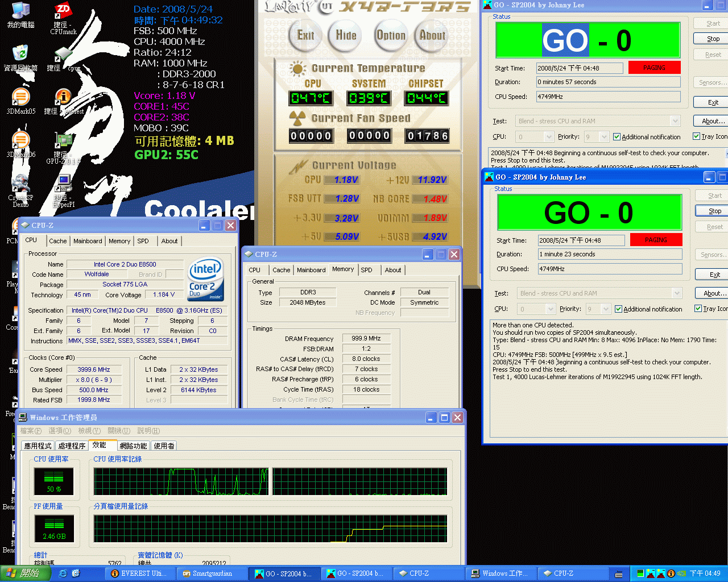728x582 pixels.
Task: Switch to Smartguardian taskbar button
Action: (x=212, y=573)
